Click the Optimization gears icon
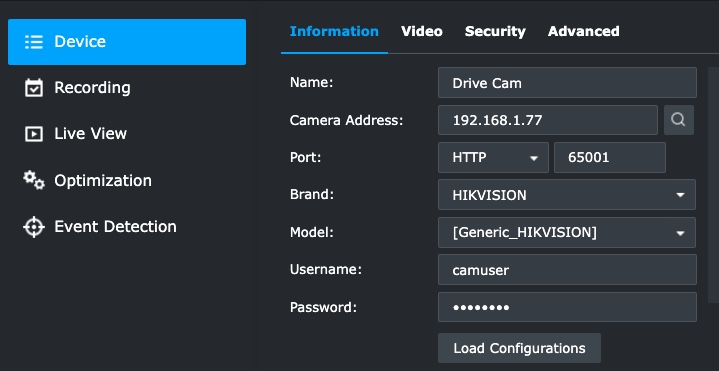The width and height of the screenshot is (719, 371). 34,180
